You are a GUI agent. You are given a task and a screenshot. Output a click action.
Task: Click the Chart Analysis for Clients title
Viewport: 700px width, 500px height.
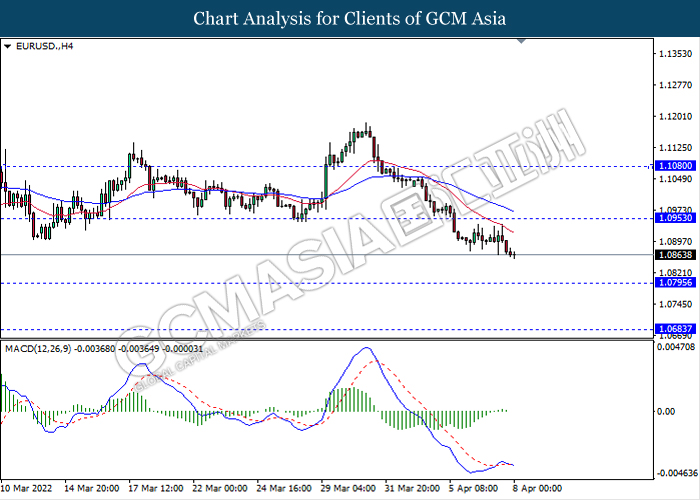350,19
